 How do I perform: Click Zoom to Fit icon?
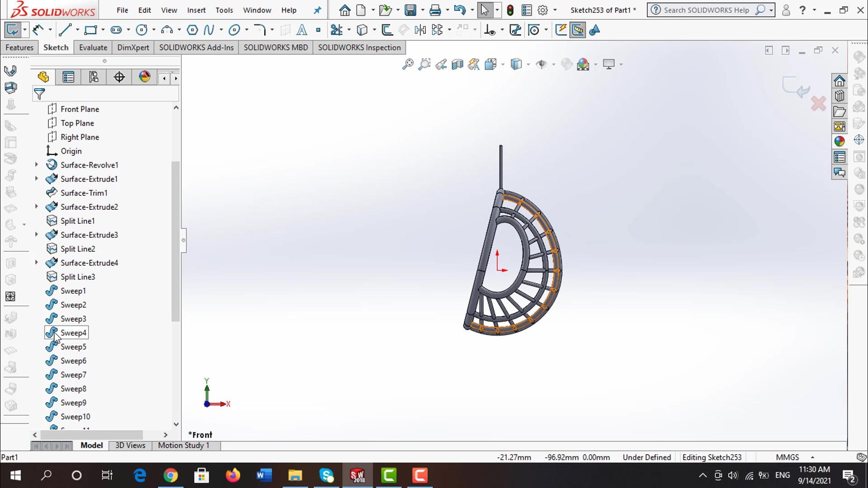pos(408,64)
